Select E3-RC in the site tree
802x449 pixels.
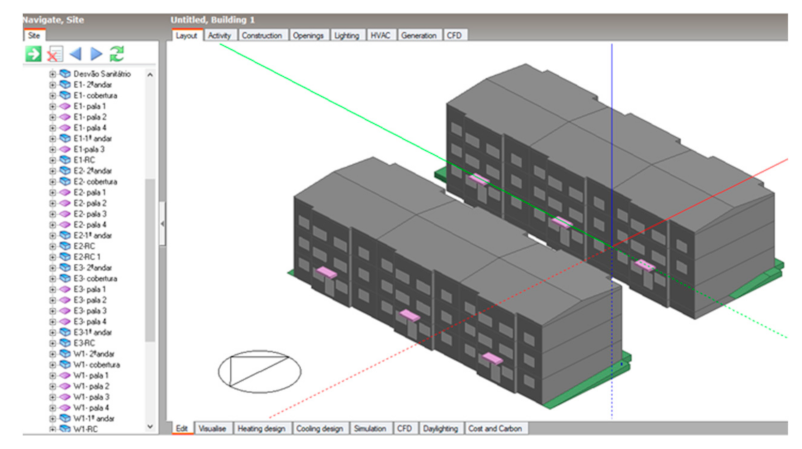83,343
